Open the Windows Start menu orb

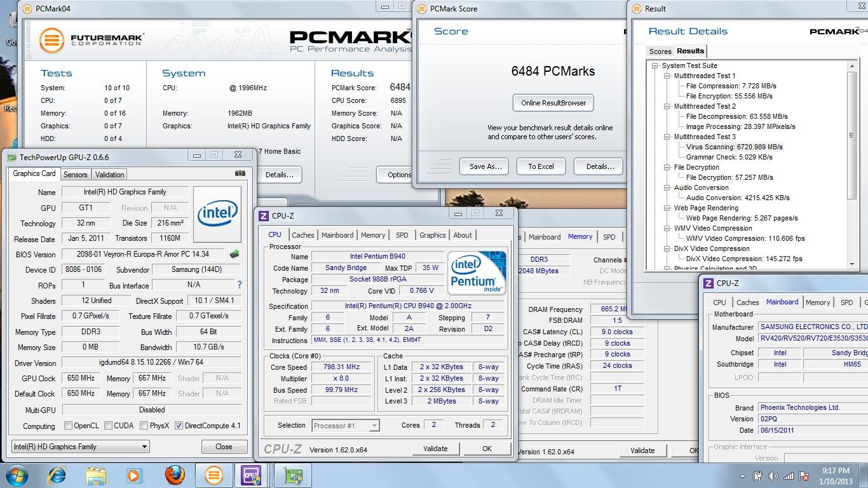pos(17,475)
